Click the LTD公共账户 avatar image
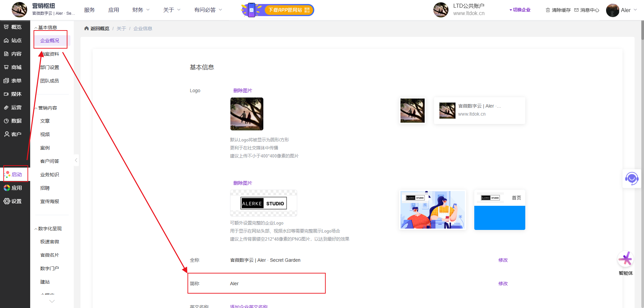Viewport: 644px width, 308px height. click(x=441, y=10)
